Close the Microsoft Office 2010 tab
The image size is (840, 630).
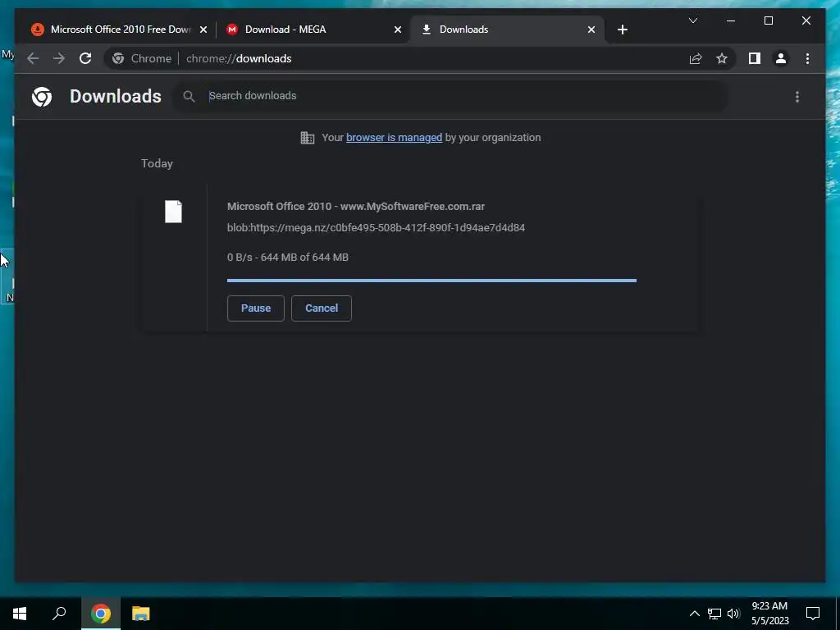click(x=203, y=30)
